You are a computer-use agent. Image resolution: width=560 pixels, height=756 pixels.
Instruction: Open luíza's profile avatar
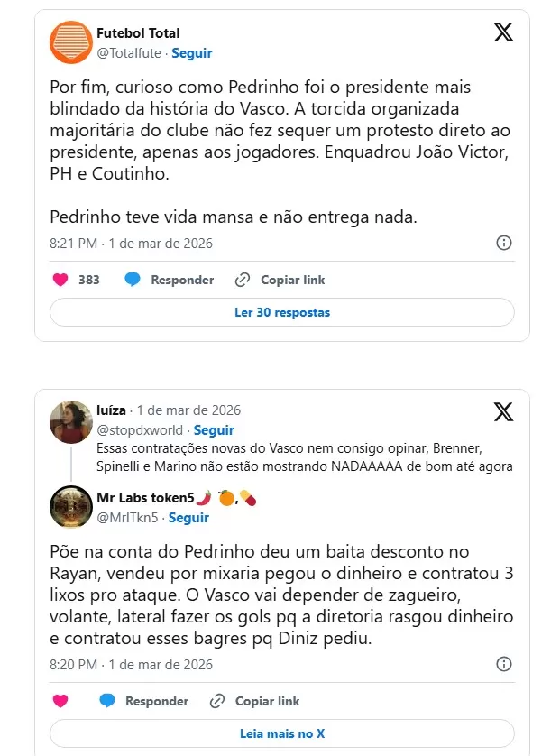pyautogui.click(x=71, y=422)
